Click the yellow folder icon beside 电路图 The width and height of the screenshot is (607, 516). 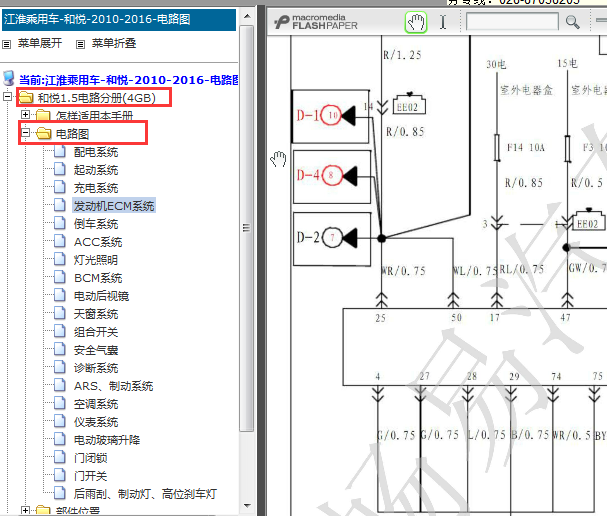click(43, 133)
